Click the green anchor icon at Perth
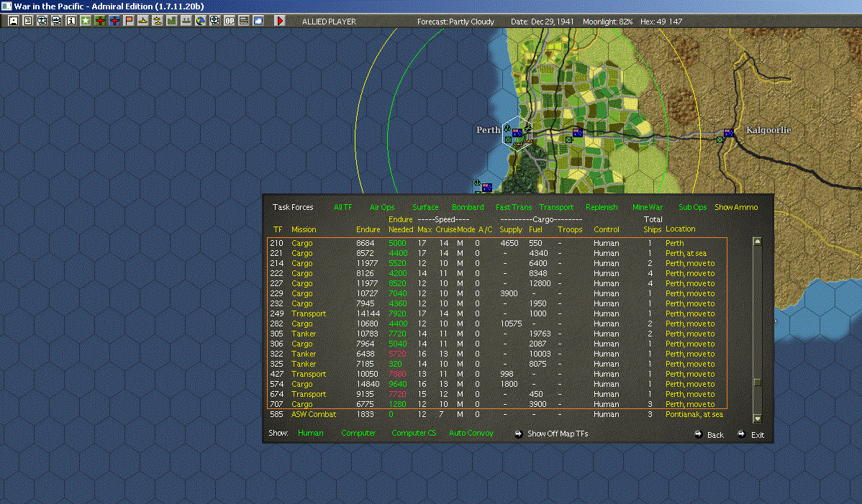 click(x=508, y=129)
